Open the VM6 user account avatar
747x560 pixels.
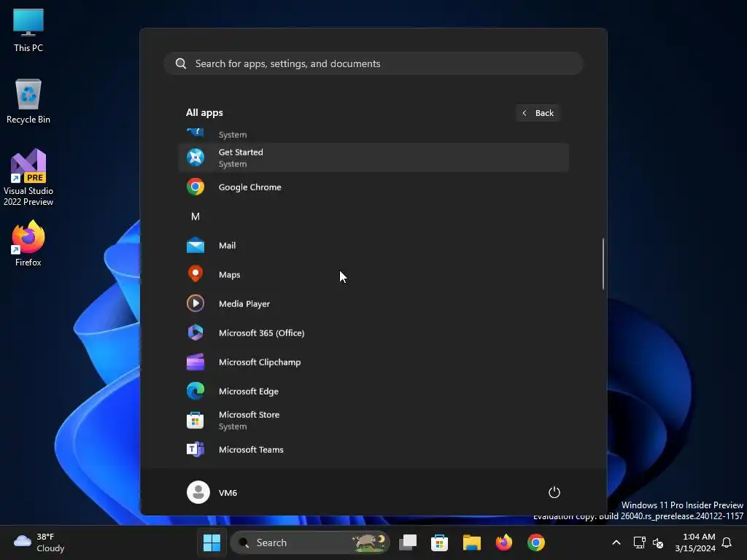coord(198,492)
